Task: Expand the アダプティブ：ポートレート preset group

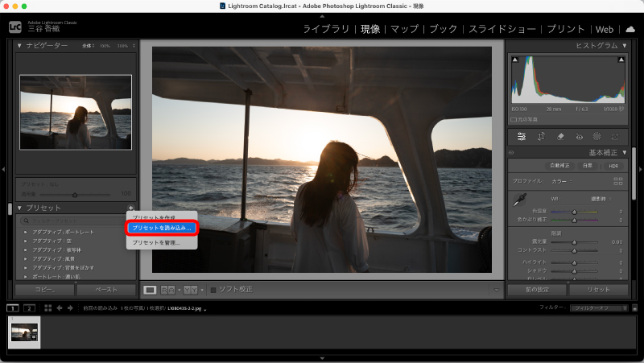Action: 25,232
